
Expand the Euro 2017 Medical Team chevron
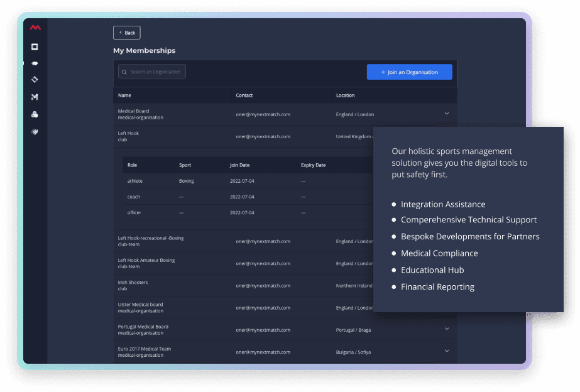[447, 351]
